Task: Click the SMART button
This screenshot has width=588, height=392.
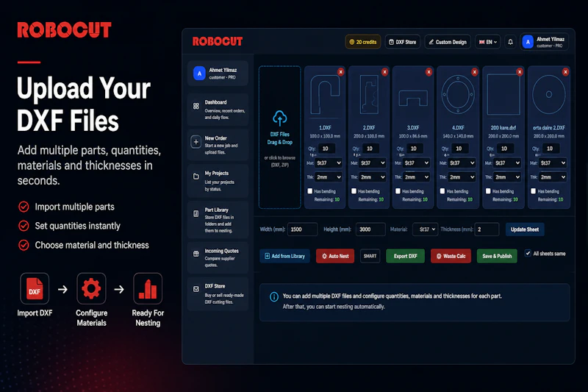Action: coord(370,256)
